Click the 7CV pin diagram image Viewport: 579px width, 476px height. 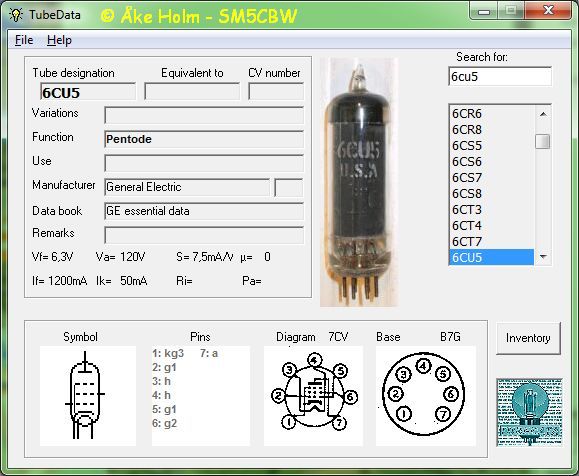[314, 396]
